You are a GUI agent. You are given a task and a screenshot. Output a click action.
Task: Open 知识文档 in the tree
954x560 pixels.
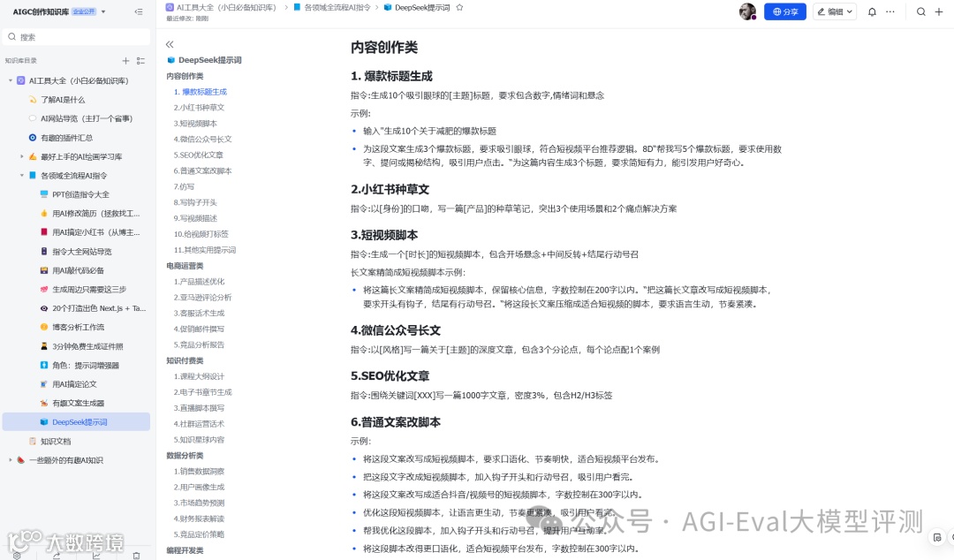pyautogui.click(x=56, y=442)
